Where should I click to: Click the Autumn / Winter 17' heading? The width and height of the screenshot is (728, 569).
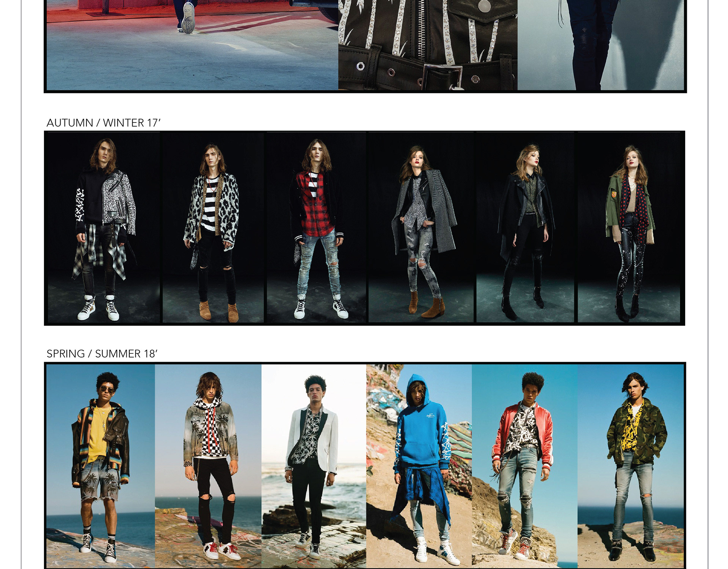[x=104, y=123]
